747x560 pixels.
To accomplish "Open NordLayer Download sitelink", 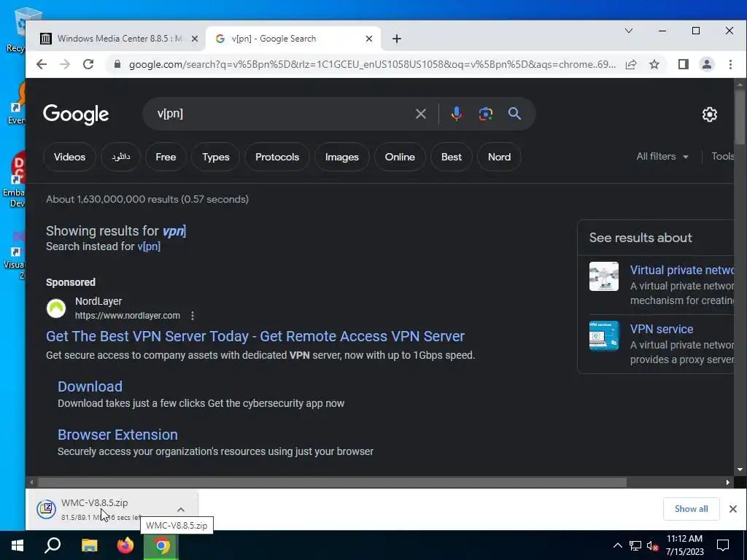I will 90,386.
